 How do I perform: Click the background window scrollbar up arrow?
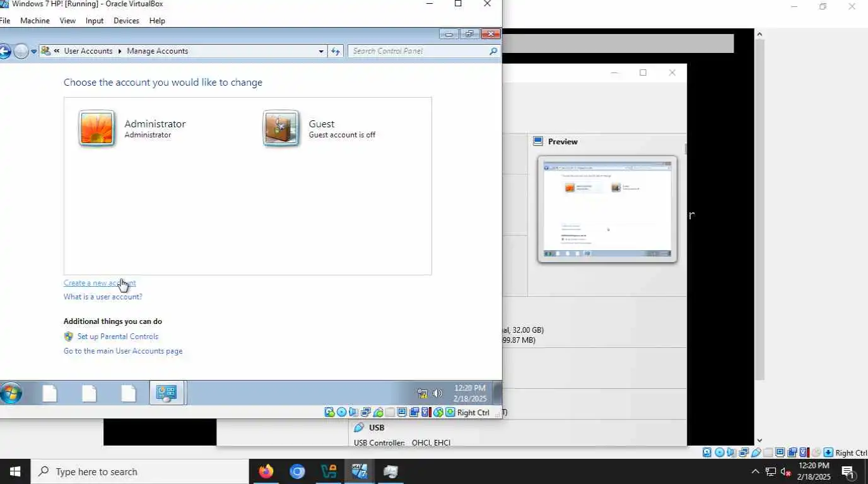(759, 34)
